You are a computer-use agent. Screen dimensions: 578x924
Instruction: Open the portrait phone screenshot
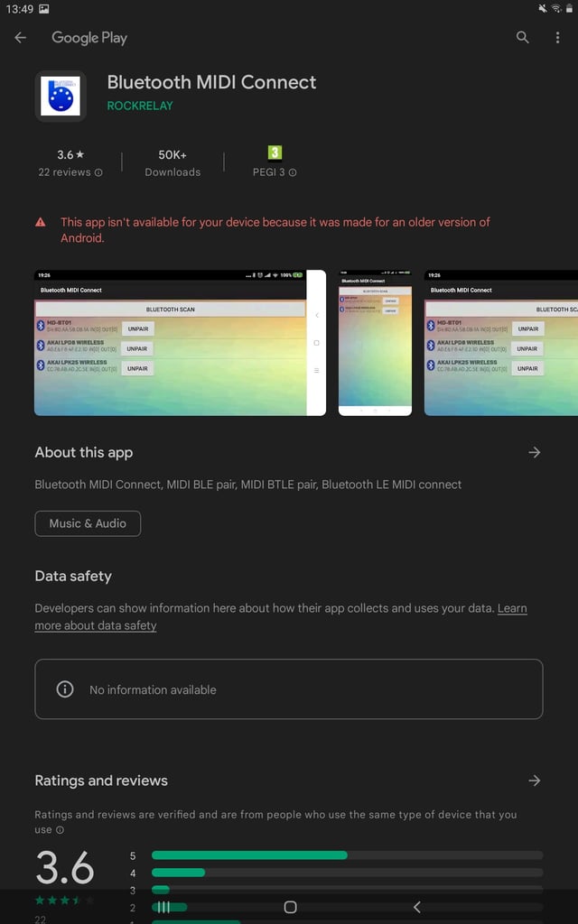[x=375, y=343]
